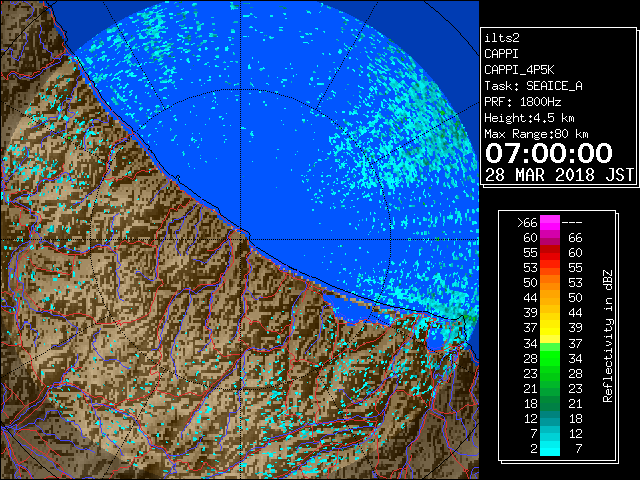Pick the dark green 18–21 dBZ legend swatch
The image size is (640, 480).
[x=550, y=403]
